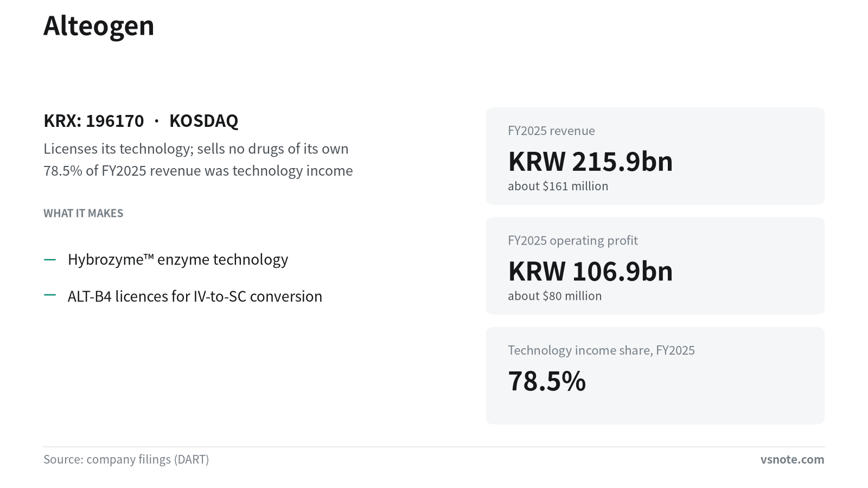Click the Licenses its technology description line
Screen dimensions: 868x488
[196, 149]
